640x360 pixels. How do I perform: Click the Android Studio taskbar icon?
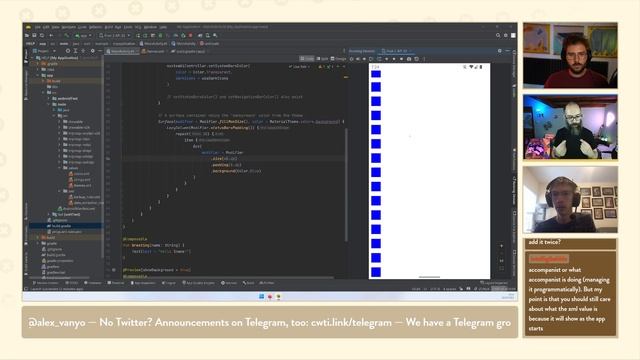point(278,296)
